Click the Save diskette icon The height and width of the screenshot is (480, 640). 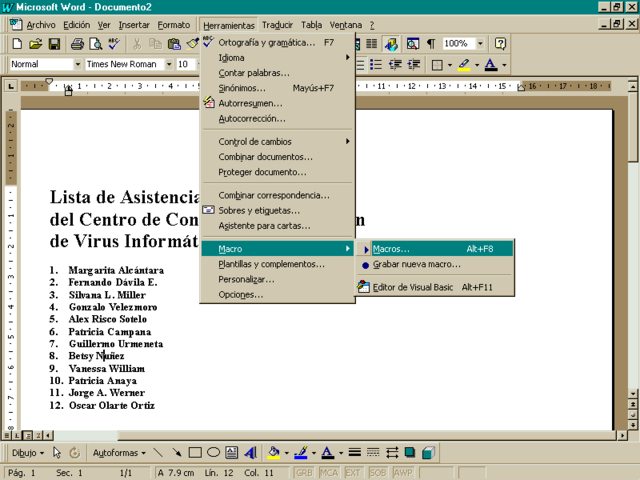pos(54,44)
